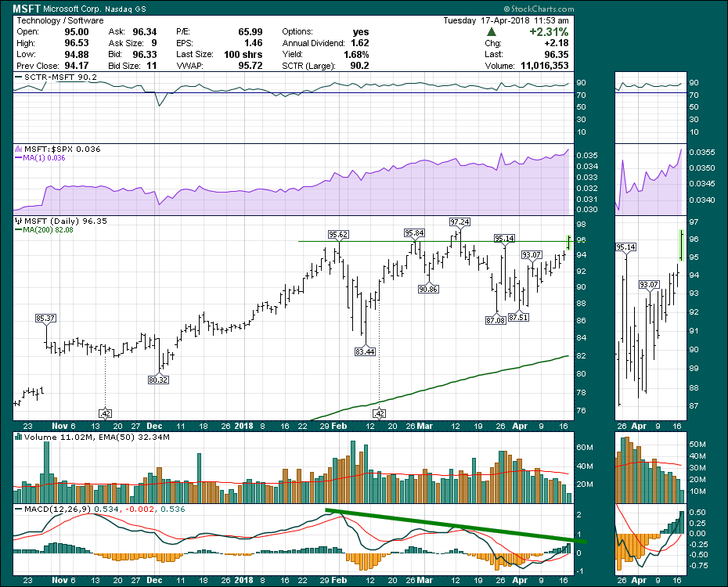This screenshot has height=587, width=728.
Task: Click the 95.84 high price label
Action: pos(414,233)
